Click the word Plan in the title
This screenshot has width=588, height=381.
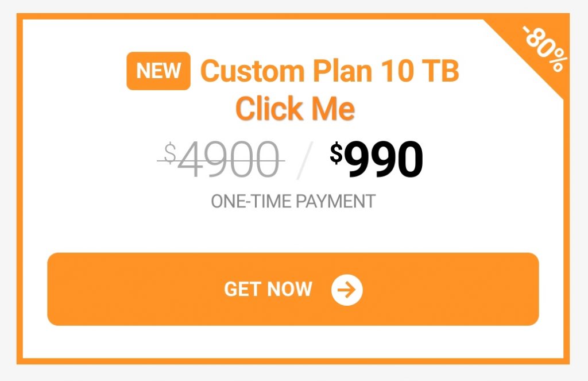pos(342,71)
